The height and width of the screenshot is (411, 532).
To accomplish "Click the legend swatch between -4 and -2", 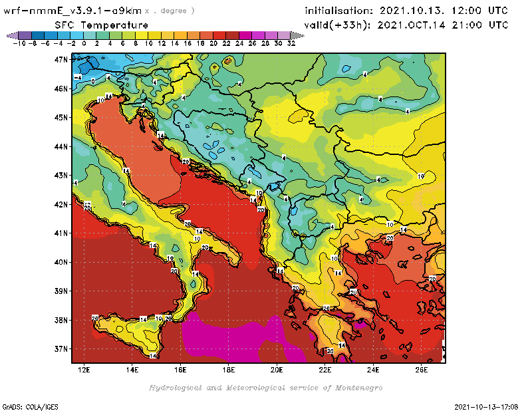I will click(x=64, y=35).
